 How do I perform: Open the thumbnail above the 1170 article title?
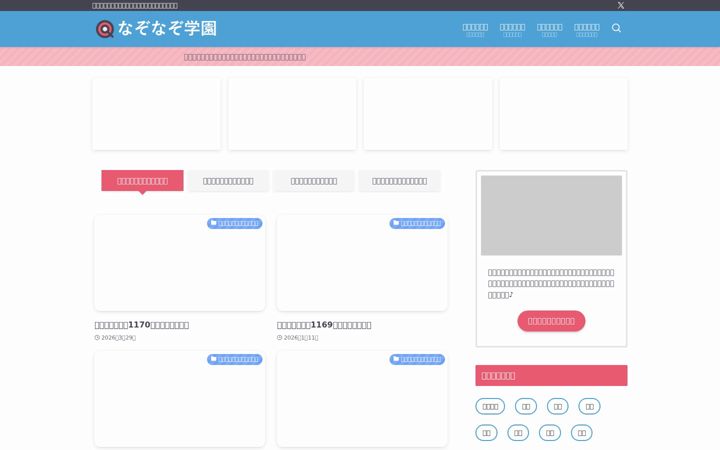[180, 263]
